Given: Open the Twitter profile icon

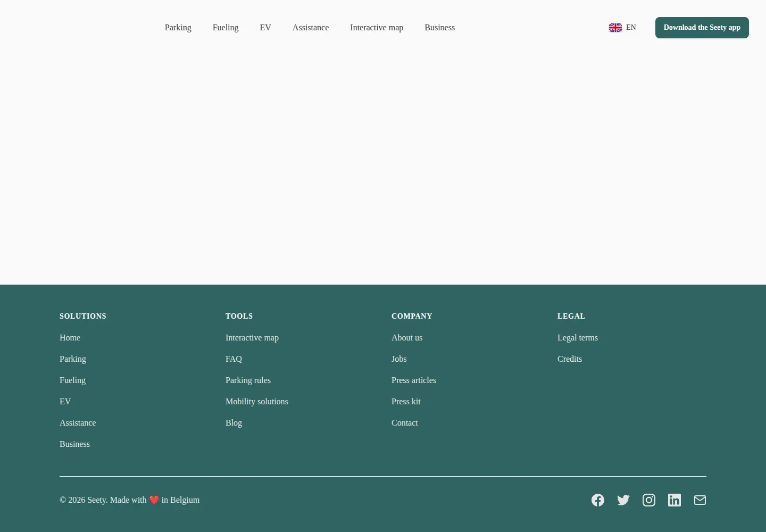Looking at the screenshot, I should 623,500.
